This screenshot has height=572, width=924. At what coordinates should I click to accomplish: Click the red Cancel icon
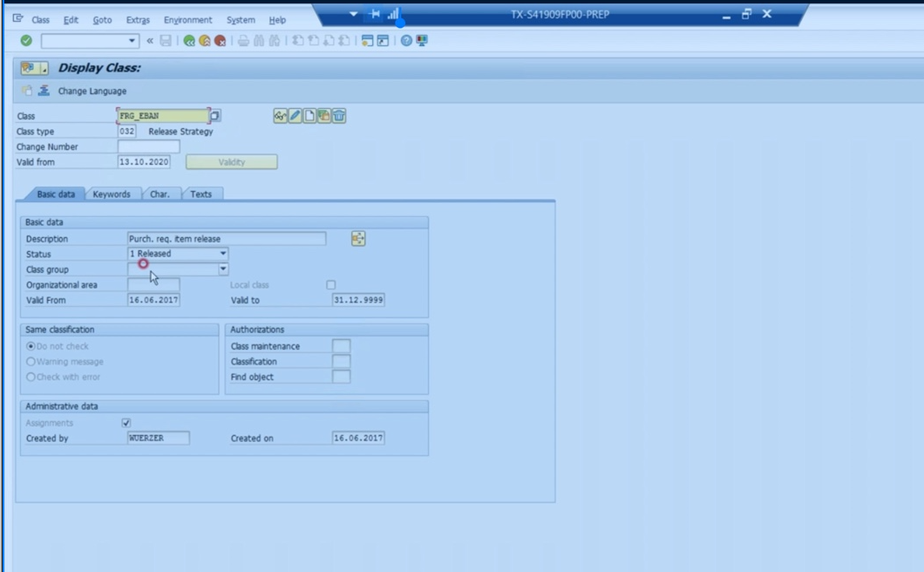click(x=220, y=41)
